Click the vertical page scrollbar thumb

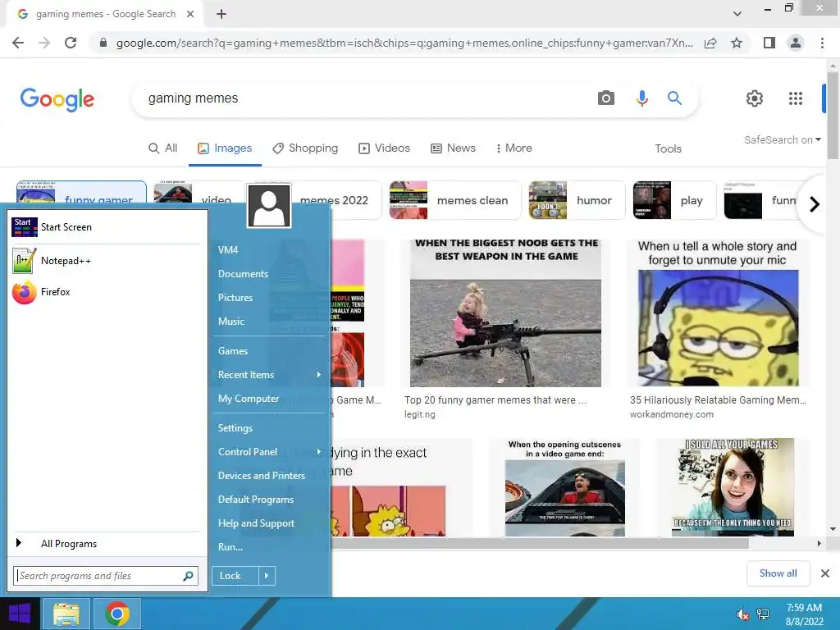pyautogui.click(x=833, y=115)
